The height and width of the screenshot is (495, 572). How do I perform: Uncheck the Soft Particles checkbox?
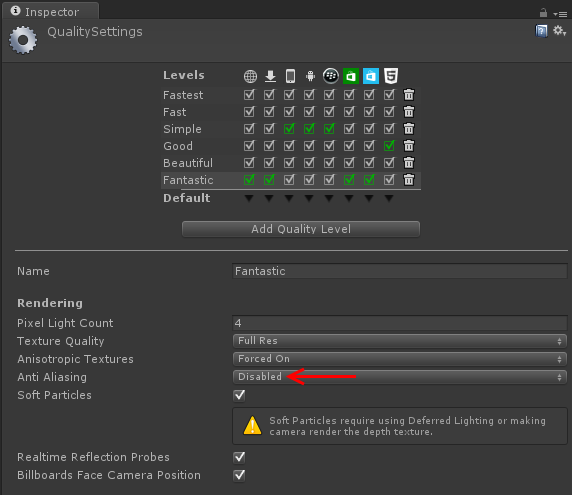[x=239, y=395]
